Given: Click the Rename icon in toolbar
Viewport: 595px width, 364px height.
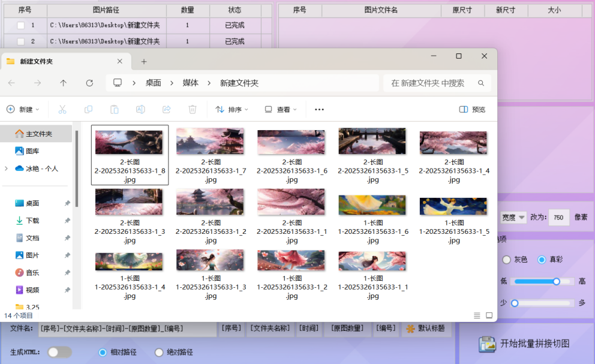Looking at the screenshot, I should (x=140, y=109).
